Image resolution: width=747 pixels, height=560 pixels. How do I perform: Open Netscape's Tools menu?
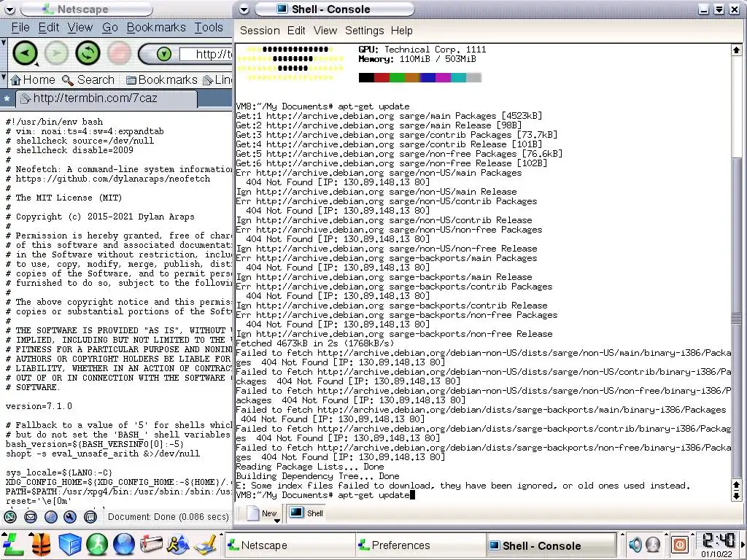tap(209, 28)
